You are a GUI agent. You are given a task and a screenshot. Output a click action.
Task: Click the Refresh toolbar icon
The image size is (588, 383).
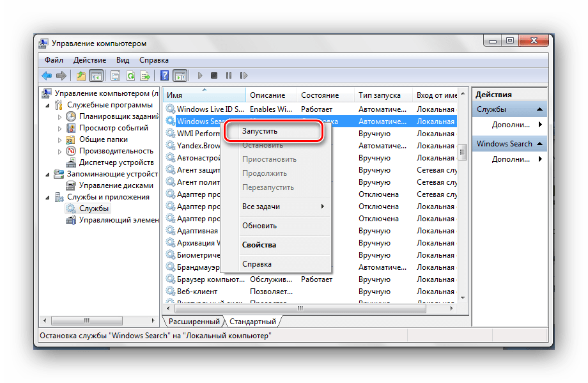[x=130, y=76]
